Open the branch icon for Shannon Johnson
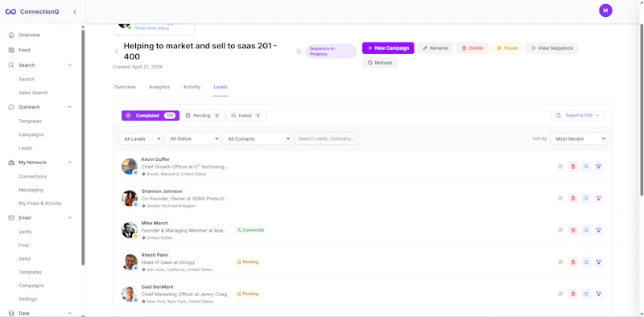The image size is (644, 317). pyautogui.click(x=598, y=199)
